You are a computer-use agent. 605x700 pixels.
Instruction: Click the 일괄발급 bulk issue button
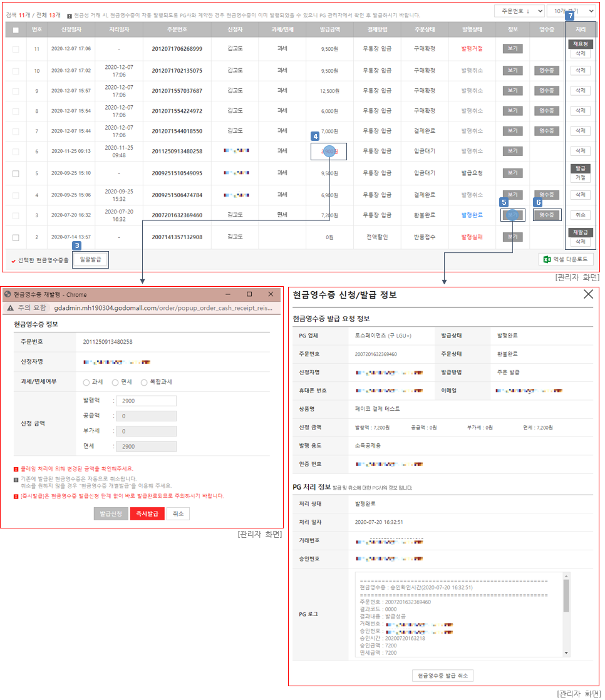click(x=91, y=259)
